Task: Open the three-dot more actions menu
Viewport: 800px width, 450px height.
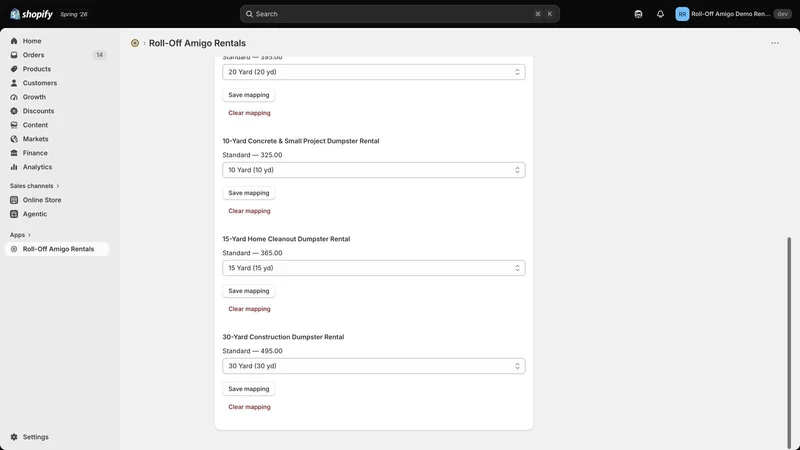Action: (x=774, y=43)
